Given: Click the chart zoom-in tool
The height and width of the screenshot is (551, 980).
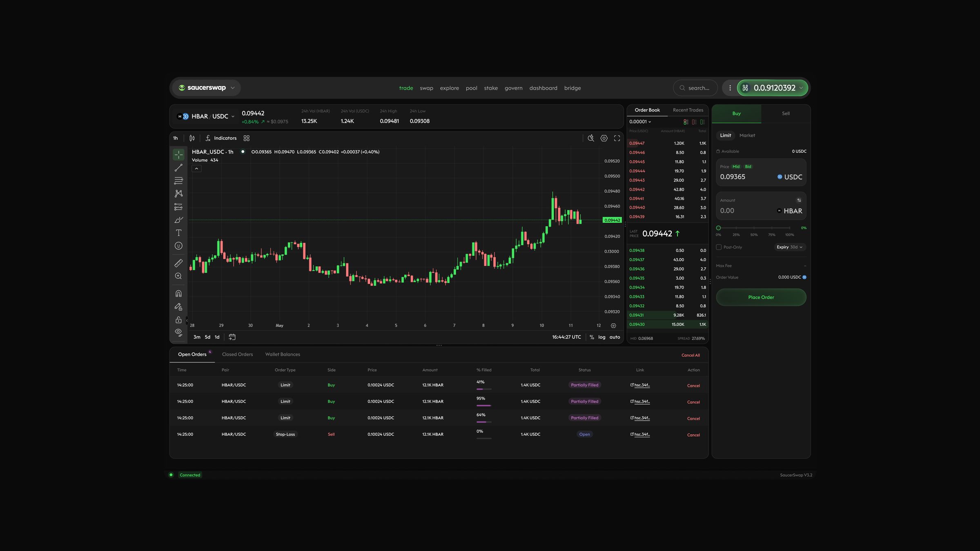Looking at the screenshot, I should click(178, 276).
